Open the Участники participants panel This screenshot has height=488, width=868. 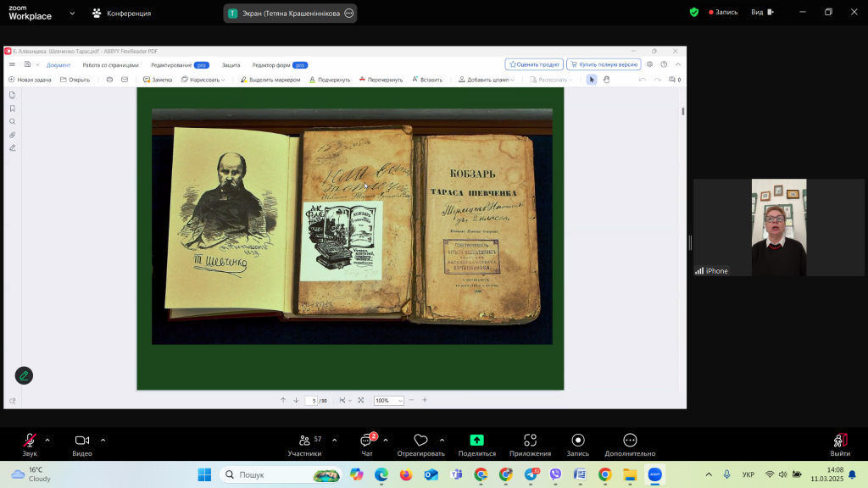pyautogui.click(x=304, y=441)
